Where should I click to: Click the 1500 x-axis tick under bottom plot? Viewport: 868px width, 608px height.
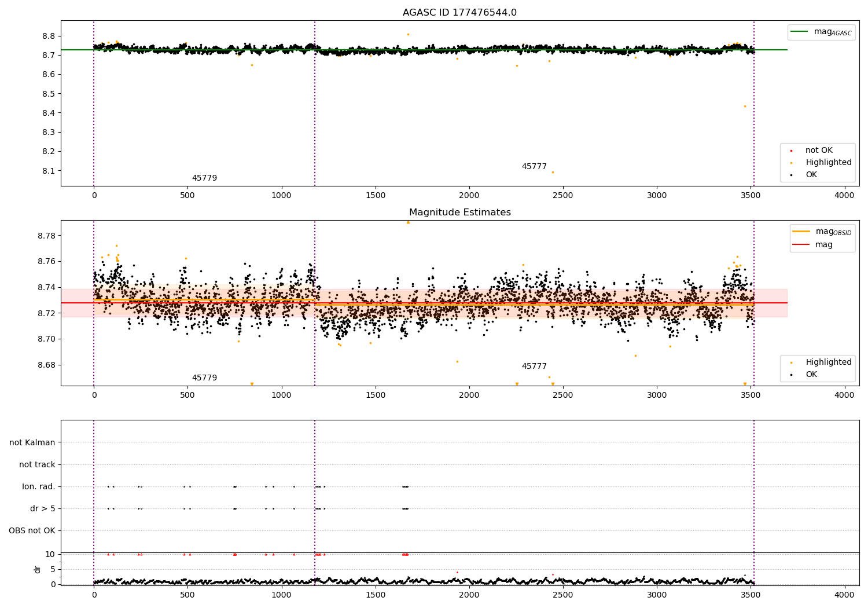tap(376, 595)
